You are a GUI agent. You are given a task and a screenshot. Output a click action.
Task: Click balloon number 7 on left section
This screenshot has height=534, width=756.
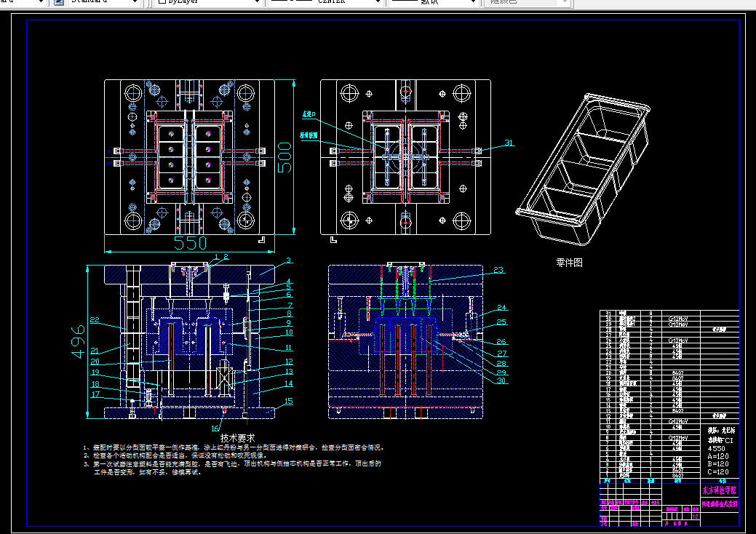[290, 305]
